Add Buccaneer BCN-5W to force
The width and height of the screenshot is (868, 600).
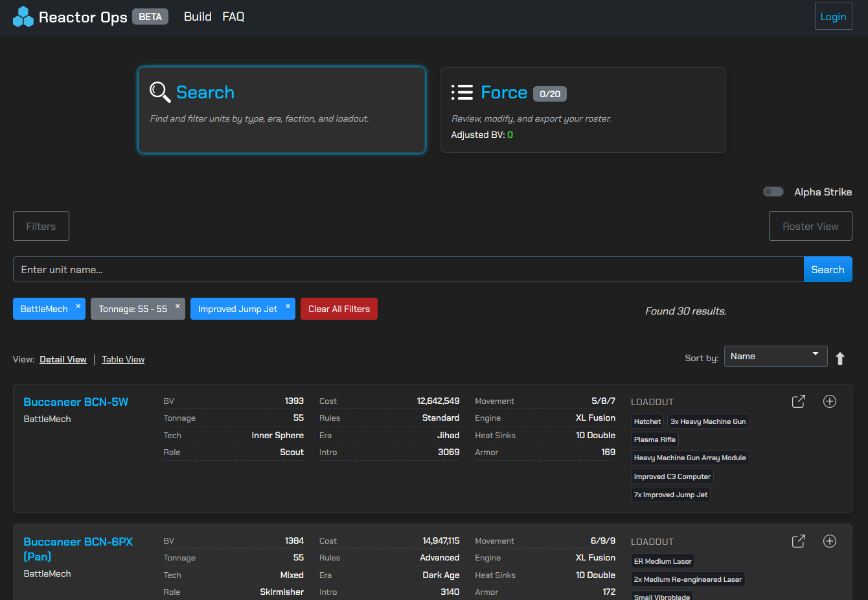tap(829, 401)
